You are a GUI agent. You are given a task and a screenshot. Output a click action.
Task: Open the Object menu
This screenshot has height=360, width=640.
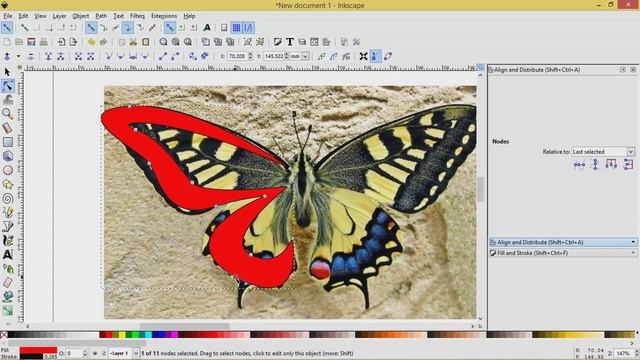point(80,16)
